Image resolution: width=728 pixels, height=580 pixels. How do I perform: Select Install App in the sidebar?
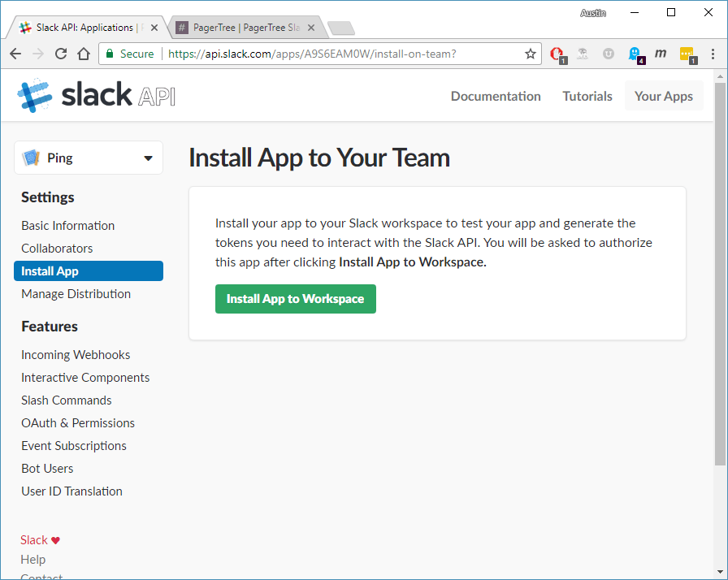point(89,271)
